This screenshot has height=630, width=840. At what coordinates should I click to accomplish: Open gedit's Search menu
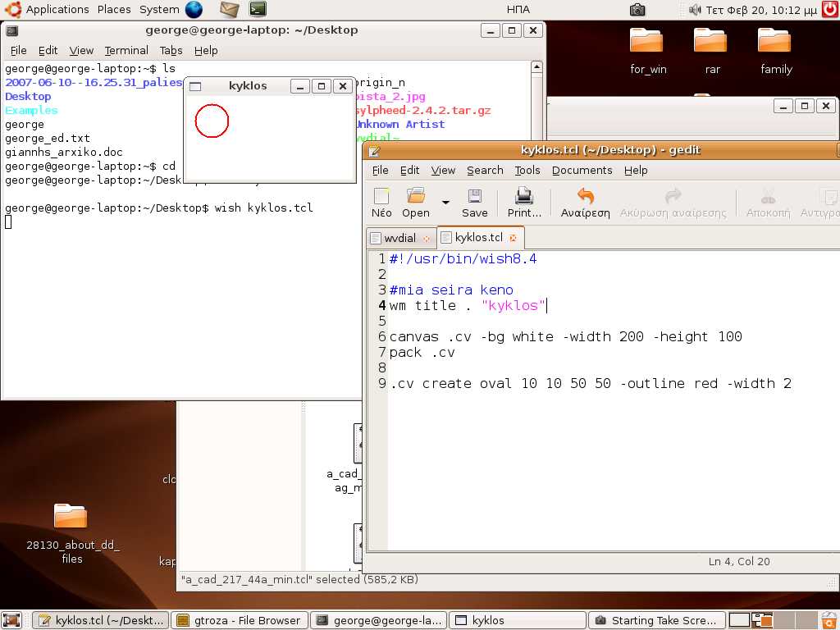coord(485,171)
